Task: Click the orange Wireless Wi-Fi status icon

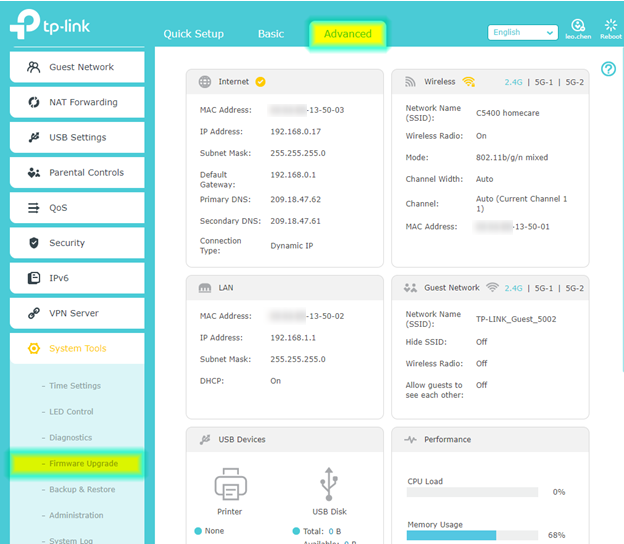Action: click(x=469, y=82)
